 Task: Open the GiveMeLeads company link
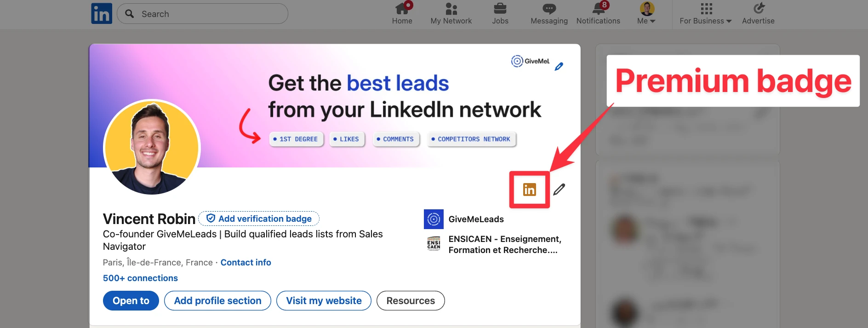pos(476,219)
